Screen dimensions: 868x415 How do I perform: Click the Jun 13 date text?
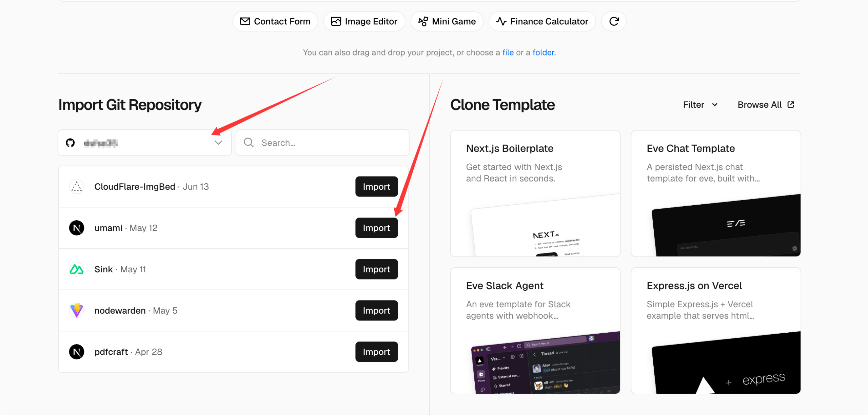pos(196,187)
